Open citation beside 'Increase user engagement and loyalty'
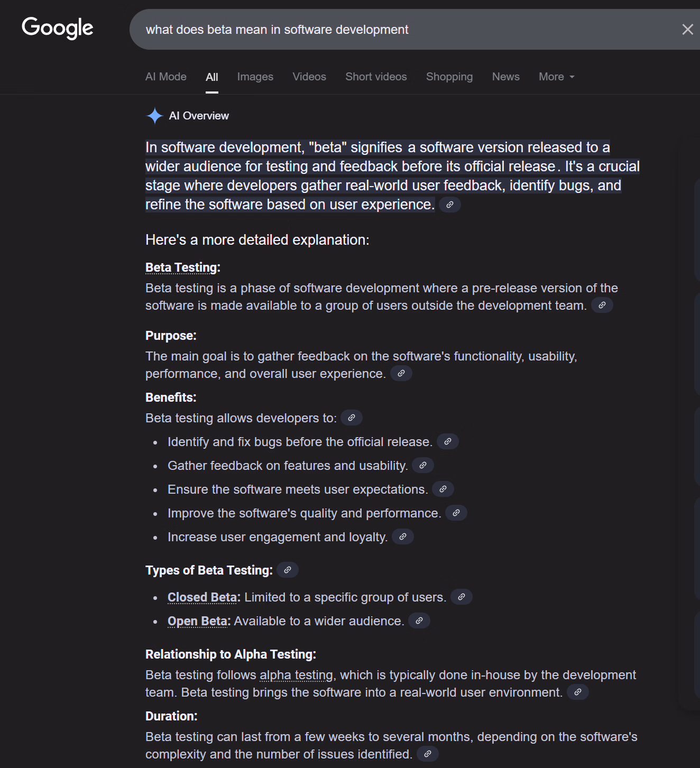 pyautogui.click(x=403, y=536)
